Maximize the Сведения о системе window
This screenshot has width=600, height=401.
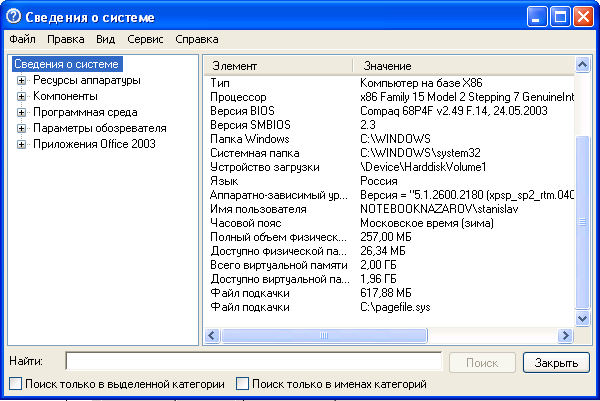560,17
